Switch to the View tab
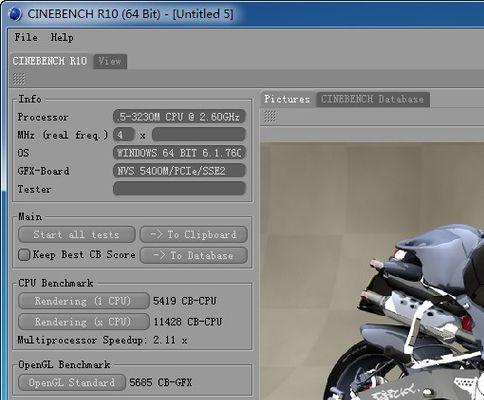Image resolution: width=484 pixels, height=400 pixels. [x=110, y=62]
